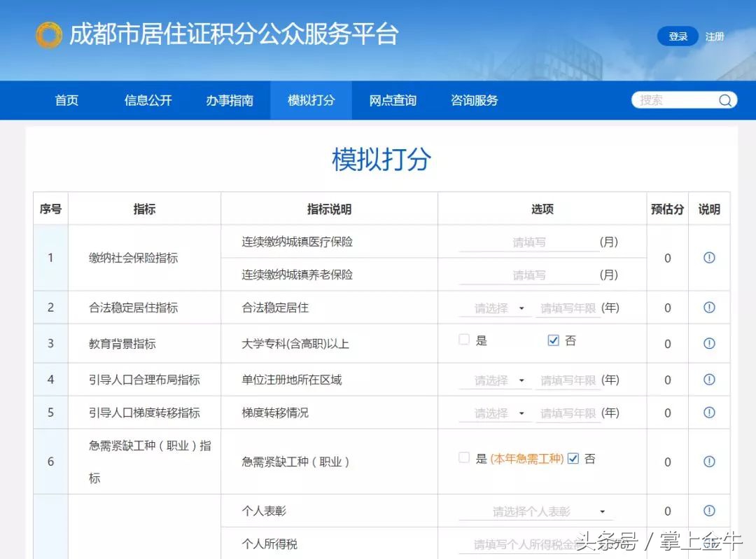The width and height of the screenshot is (756, 559).
Task: Click the info icon beside 个人表彰
Action: point(709,511)
